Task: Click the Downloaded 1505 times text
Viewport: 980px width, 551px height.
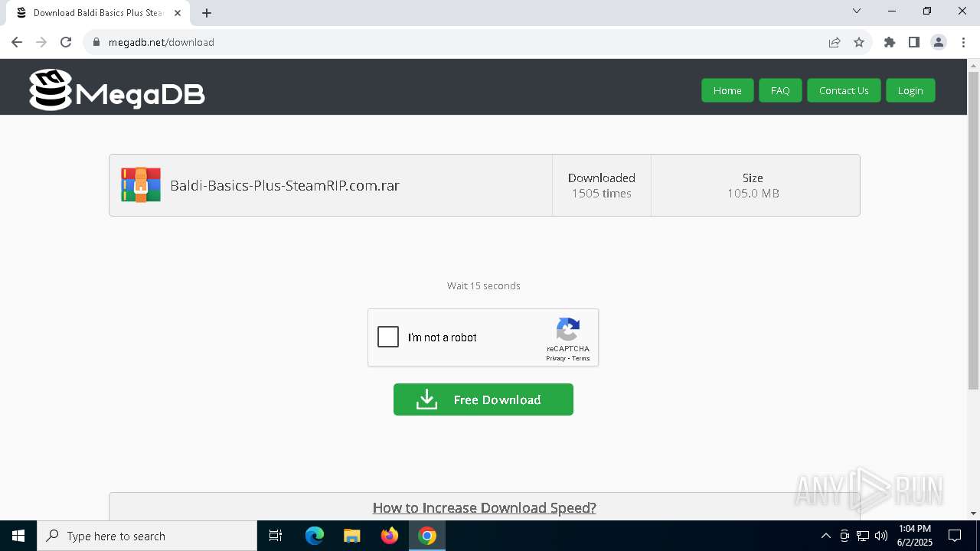Action: pyautogui.click(x=602, y=185)
